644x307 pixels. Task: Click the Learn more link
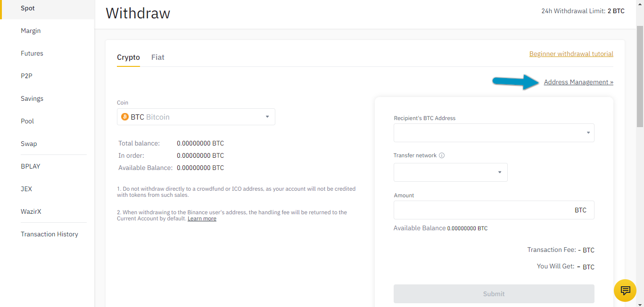pos(202,218)
